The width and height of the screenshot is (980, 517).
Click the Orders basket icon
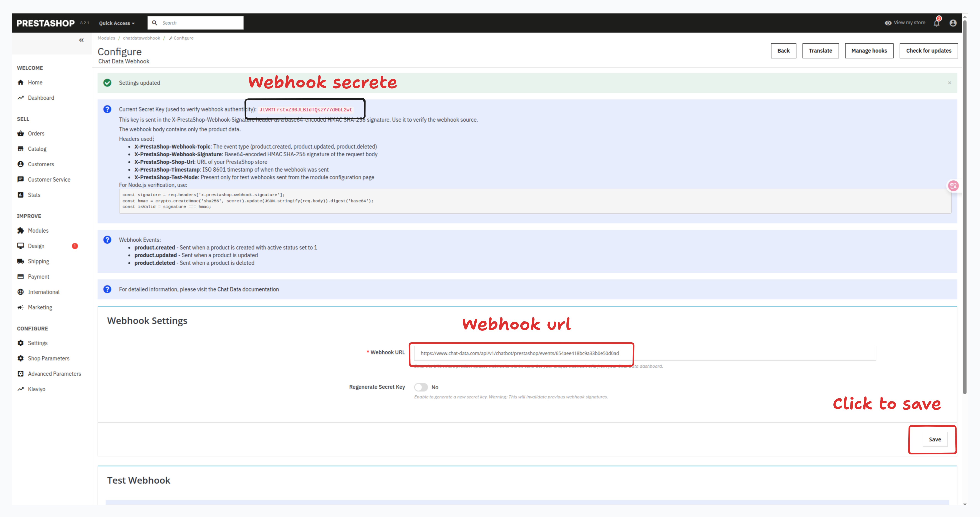tap(21, 133)
